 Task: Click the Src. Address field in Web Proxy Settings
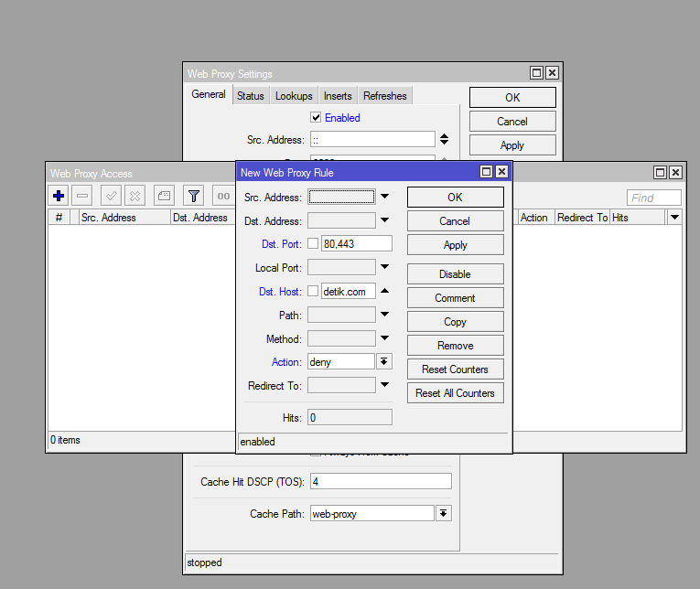coord(372,139)
